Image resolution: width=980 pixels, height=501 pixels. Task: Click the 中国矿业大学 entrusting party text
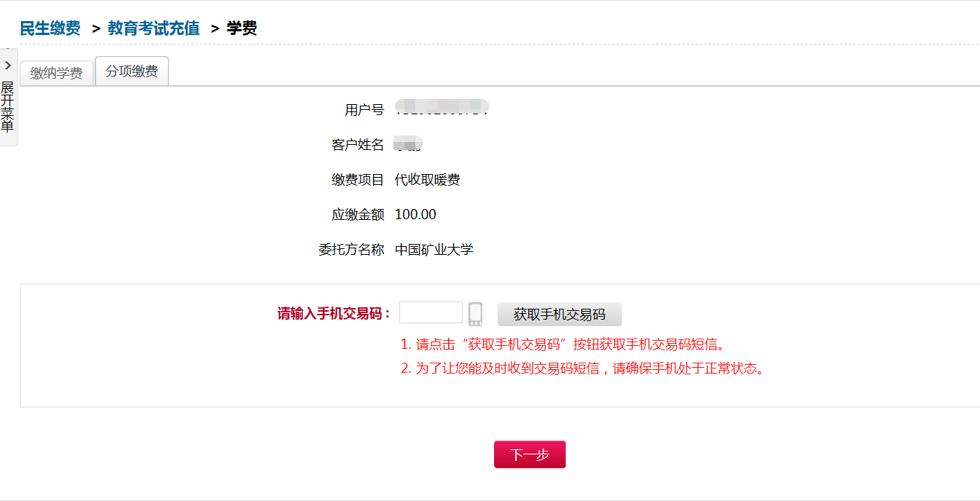click(434, 250)
